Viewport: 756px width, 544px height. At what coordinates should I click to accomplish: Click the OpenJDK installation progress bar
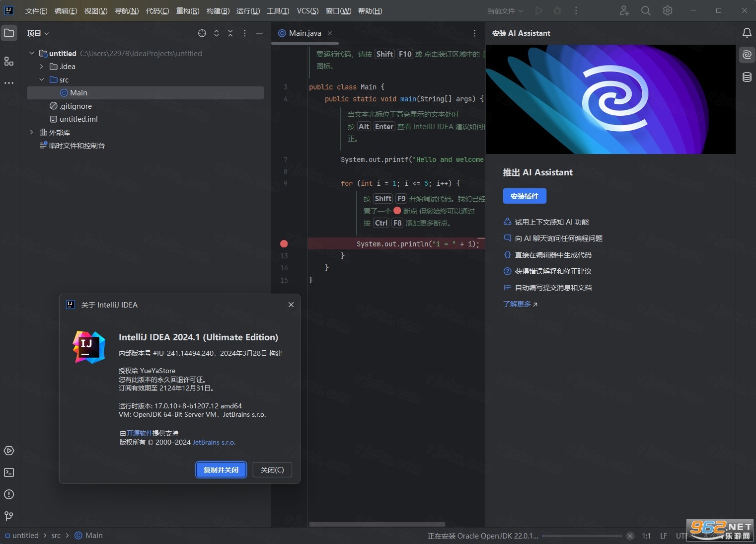click(x=582, y=536)
